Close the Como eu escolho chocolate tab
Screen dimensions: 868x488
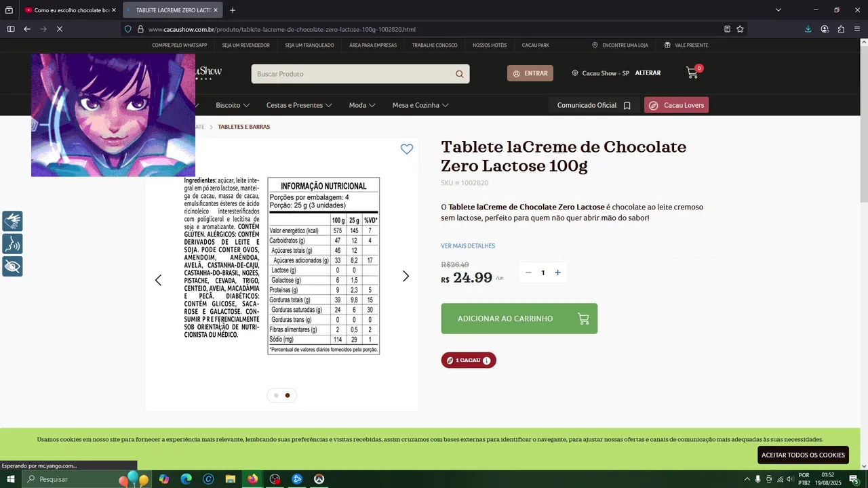point(114,10)
